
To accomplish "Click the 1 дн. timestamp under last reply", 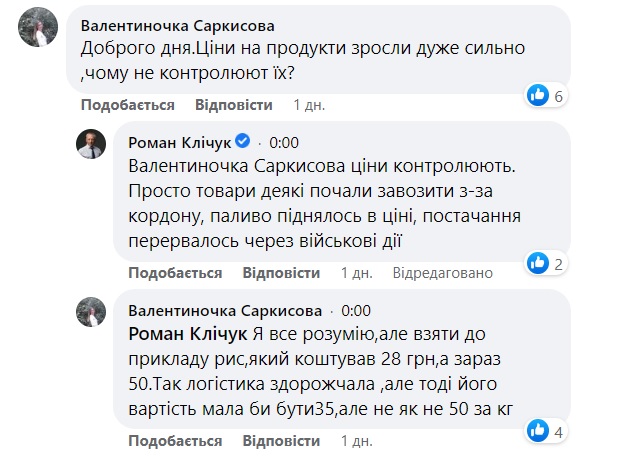I will pos(358,441).
